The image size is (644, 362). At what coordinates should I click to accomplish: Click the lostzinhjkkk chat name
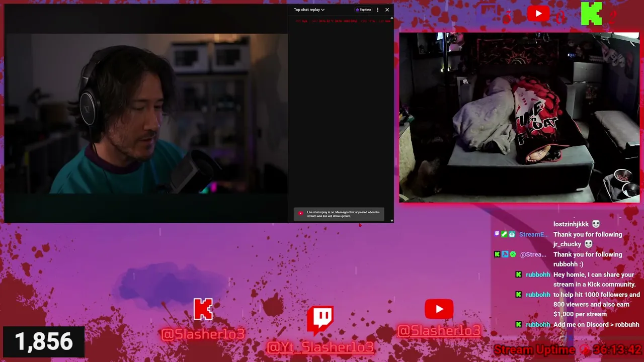click(x=571, y=224)
